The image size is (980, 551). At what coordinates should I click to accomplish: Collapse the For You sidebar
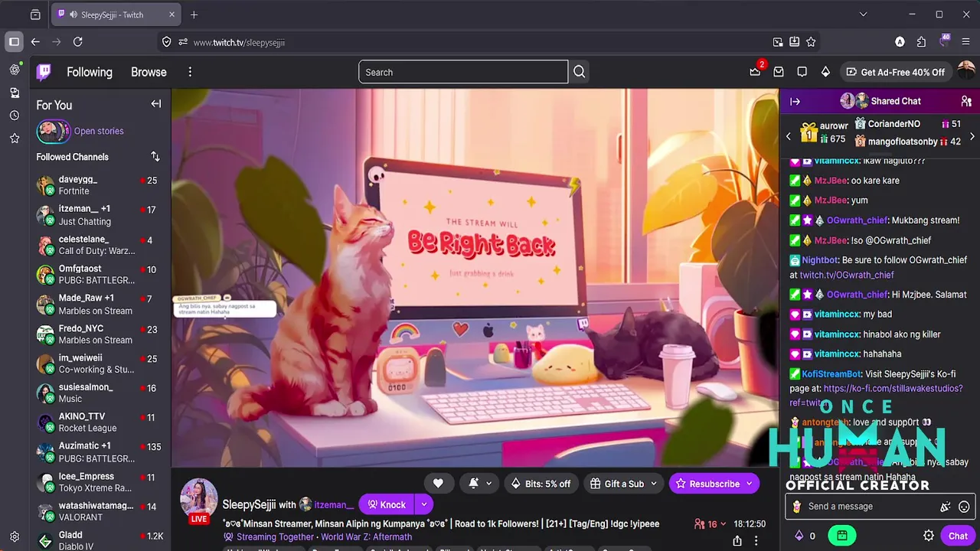(156, 104)
